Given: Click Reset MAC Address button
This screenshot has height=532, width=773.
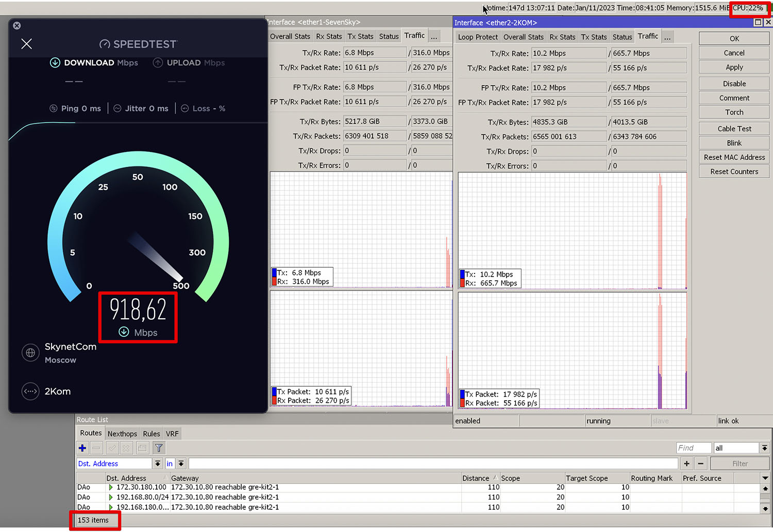Looking at the screenshot, I should click(734, 157).
